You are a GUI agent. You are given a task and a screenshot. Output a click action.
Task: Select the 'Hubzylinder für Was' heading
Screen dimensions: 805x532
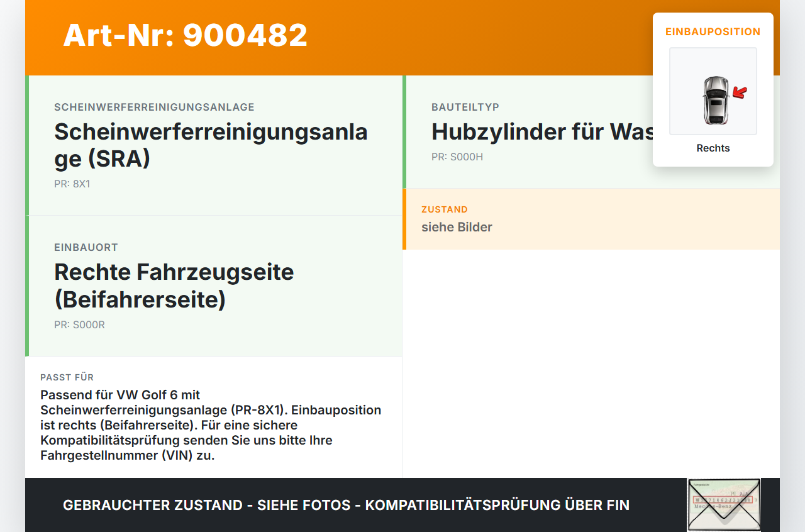542,132
